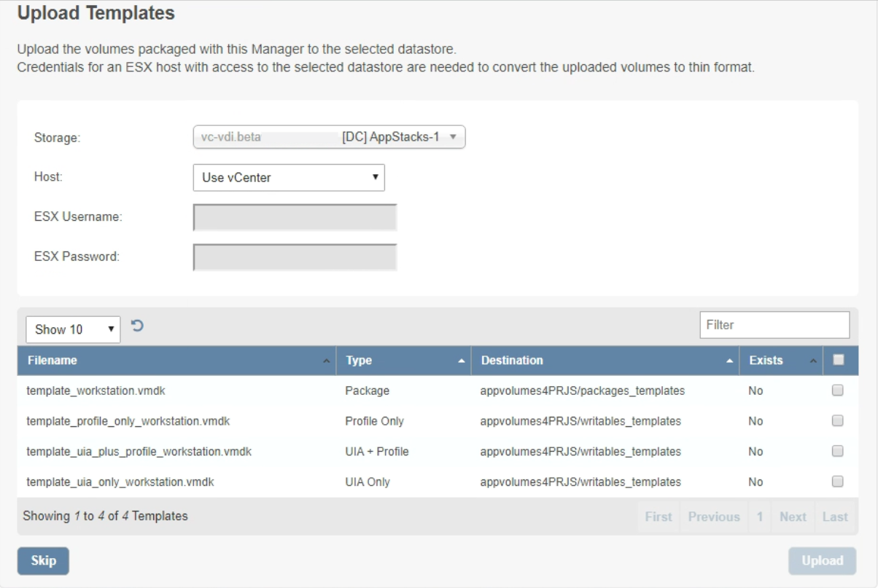Expand the Host 'Use vCenter' dropdown

(x=289, y=177)
